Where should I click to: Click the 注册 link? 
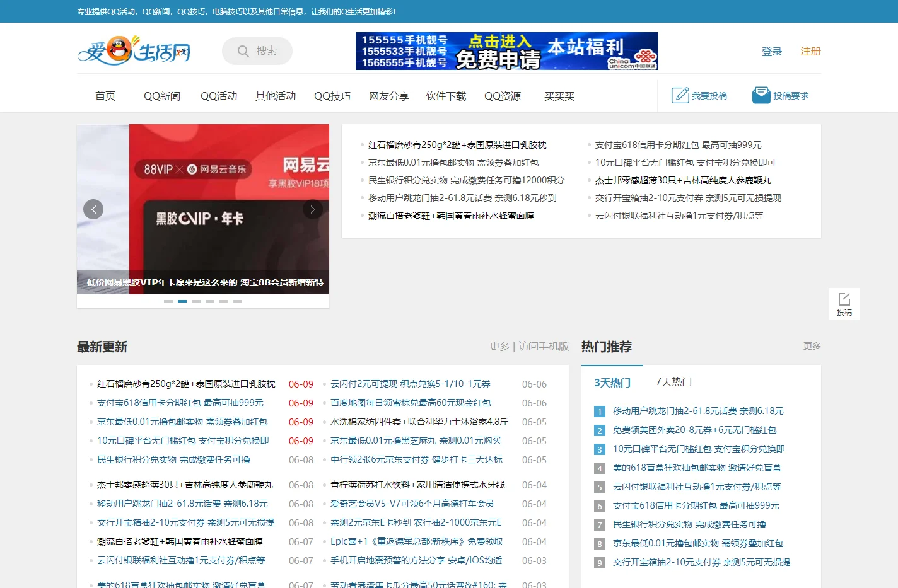pos(811,51)
